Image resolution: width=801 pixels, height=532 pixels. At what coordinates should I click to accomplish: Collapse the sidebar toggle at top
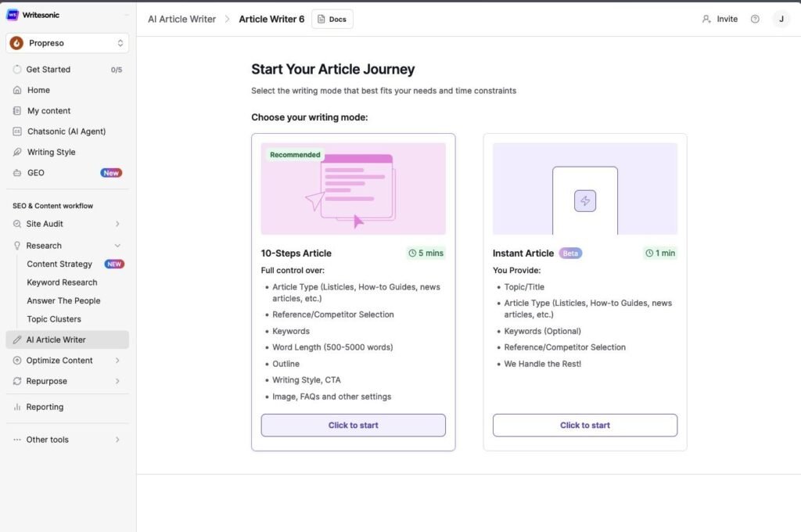126,15
